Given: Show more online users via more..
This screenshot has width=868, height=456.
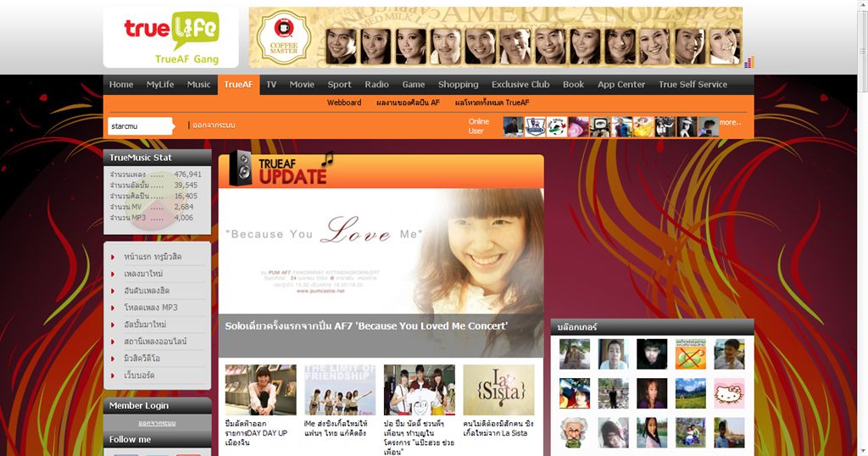Looking at the screenshot, I should [x=730, y=122].
